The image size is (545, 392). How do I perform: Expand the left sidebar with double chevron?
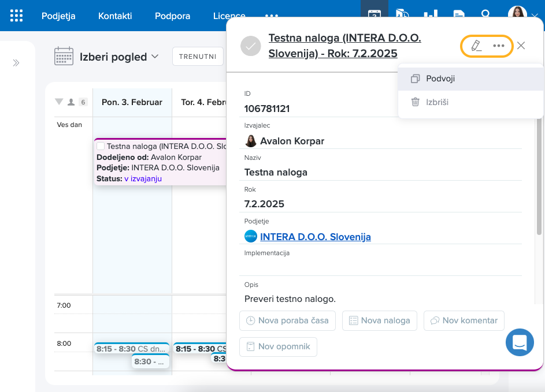click(16, 63)
